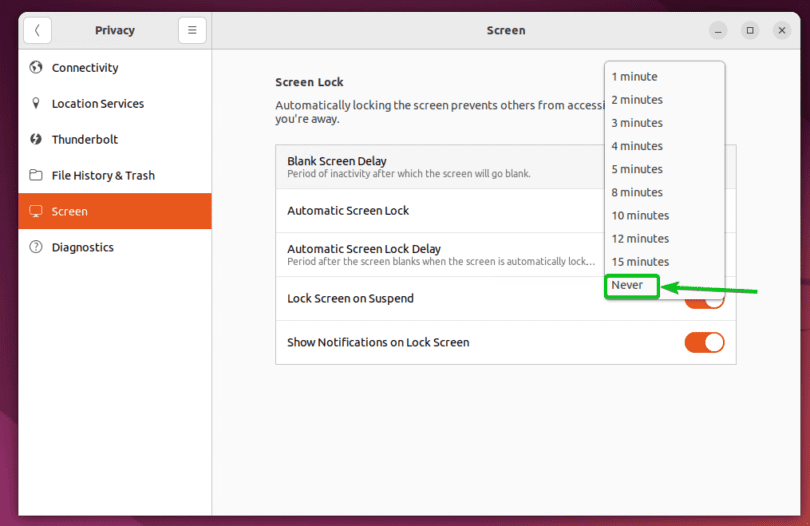Go to File History & Trash
Viewport: 810px width, 526px height.
pos(103,176)
